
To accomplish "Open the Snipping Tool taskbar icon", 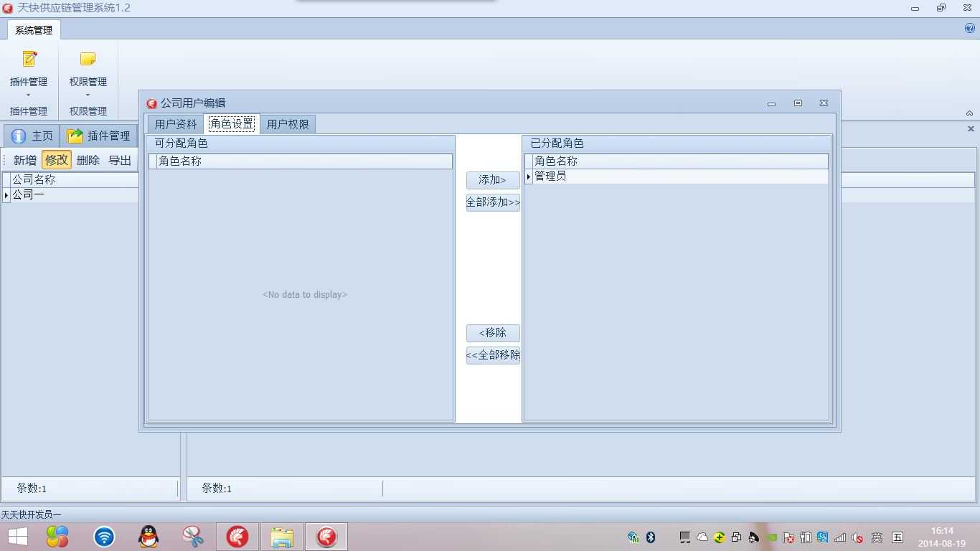I will [193, 537].
